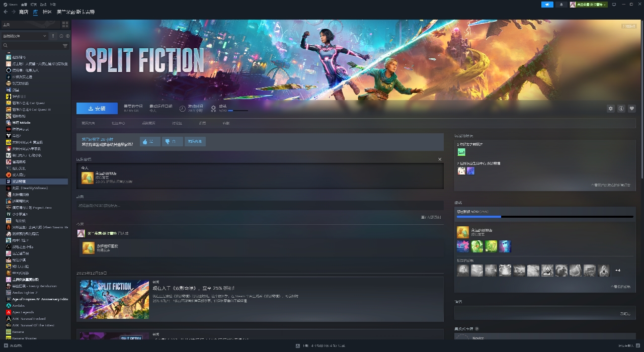Screen dimensions: 644x352
Task: Click the Alien Swarm game entry icon
Action: pyautogui.click(x=9, y=227)
